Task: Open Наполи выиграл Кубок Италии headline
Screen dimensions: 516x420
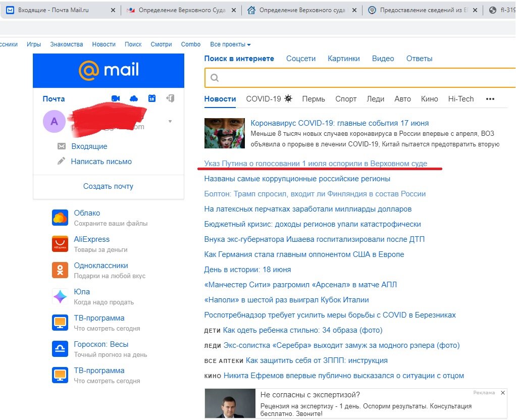Action: [x=286, y=300]
